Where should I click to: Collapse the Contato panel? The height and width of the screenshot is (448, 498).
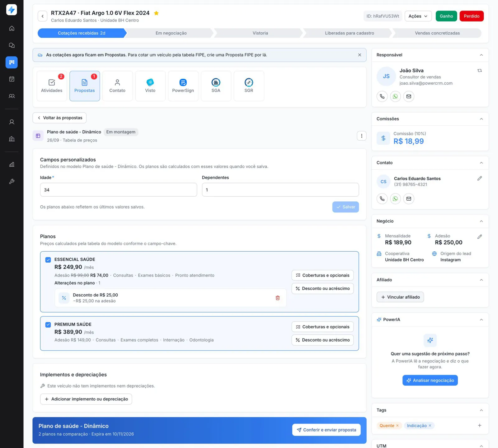(x=481, y=163)
